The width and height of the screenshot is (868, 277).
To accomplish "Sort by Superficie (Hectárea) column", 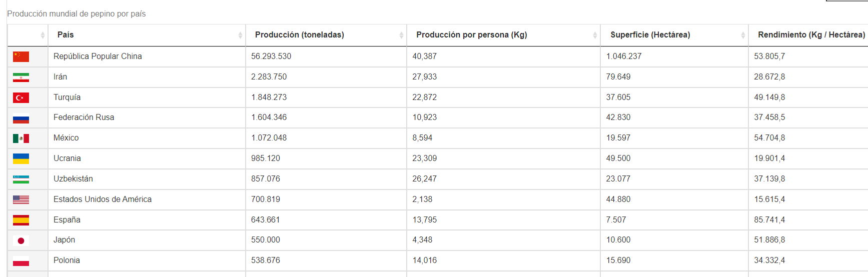I will tap(650, 35).
